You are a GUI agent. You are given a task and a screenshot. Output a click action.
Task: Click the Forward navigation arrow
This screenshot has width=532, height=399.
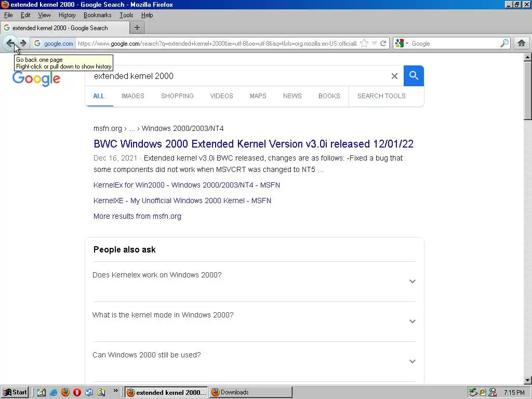[x=23, y=43]
